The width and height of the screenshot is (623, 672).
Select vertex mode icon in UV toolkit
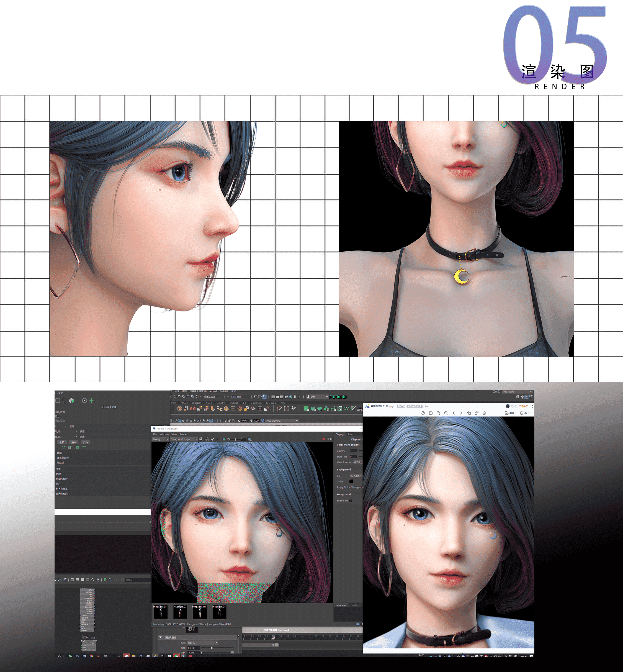[x=57, y=401]
